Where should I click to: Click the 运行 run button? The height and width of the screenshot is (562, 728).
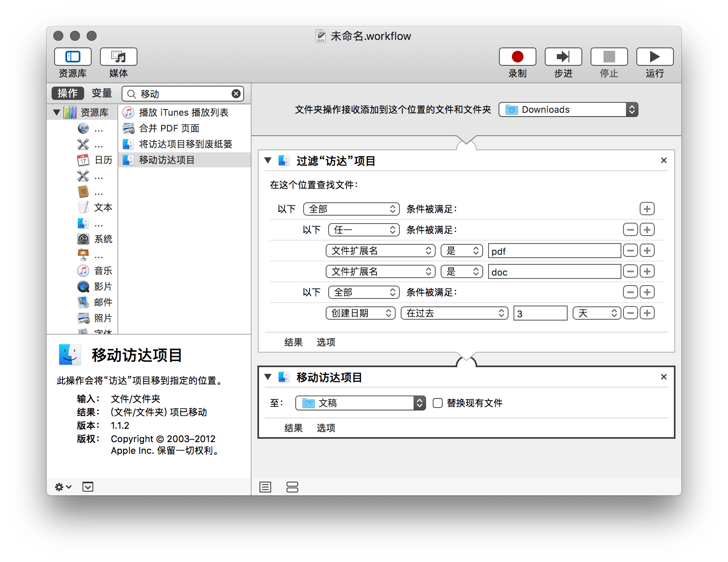tap(654, 57)
